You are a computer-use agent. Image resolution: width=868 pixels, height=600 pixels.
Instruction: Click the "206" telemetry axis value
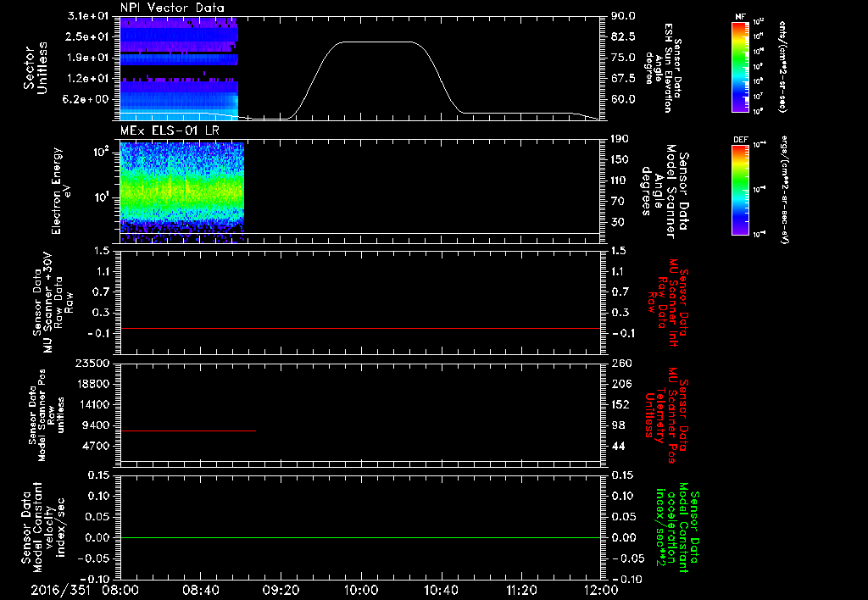(620, 384)
